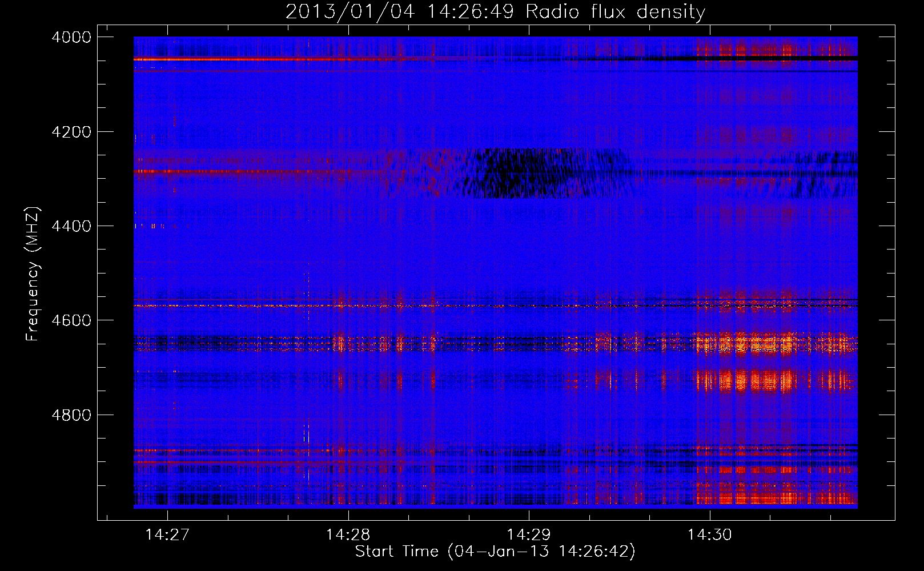This screenshot has width=924, height=571.
Task: Select the 14:28 time axis label
Action: pos(348,534)
